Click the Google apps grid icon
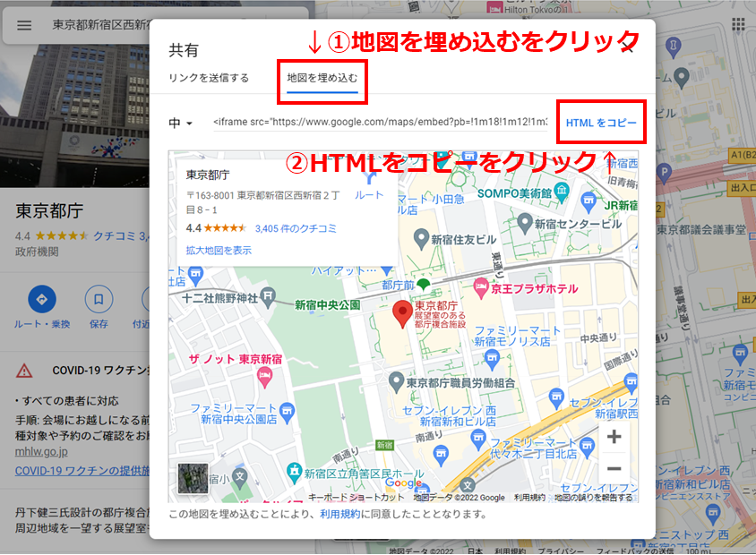This screenshot has height=555, width=756. click(738, 24)
